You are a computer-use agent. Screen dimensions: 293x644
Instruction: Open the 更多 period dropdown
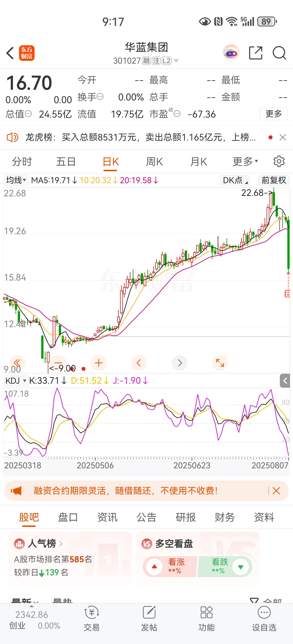(245, 161)
